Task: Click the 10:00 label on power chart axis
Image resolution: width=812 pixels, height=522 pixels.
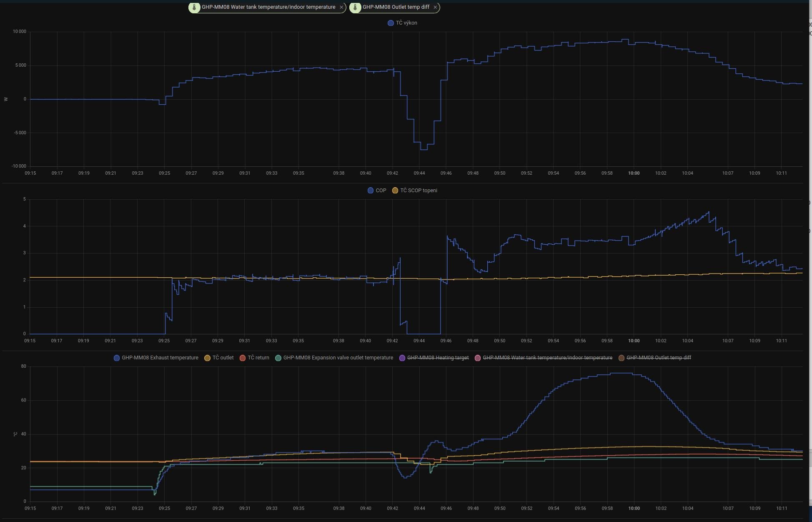Action: 634,173
